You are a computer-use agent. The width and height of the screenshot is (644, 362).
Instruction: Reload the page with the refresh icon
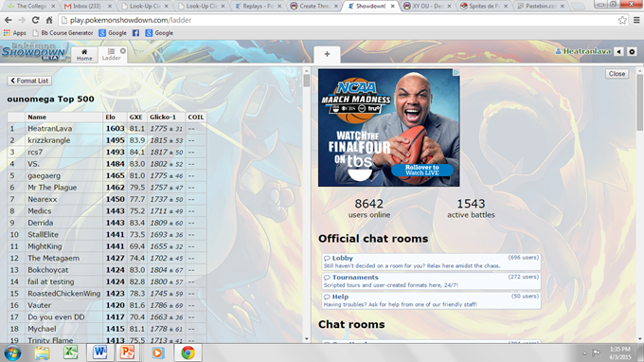tap(35, 20)
